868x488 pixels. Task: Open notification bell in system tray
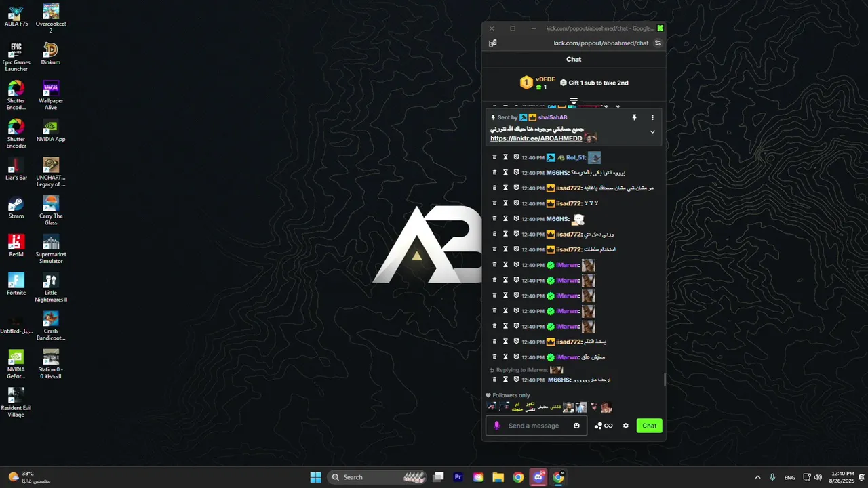tap(861, 477)
